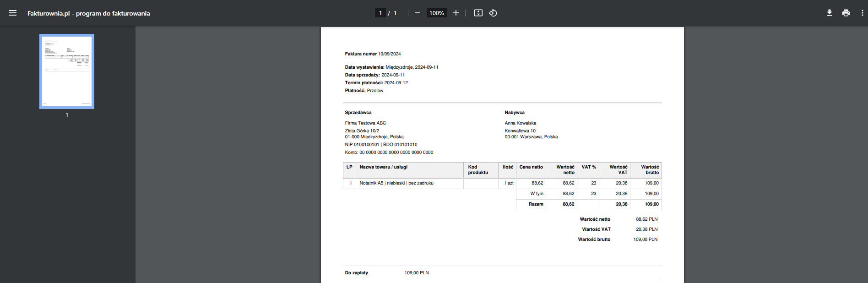Click seller address 'Złota Górka 10/2'
Screen dimensions: 868x283
coord(362,131)
